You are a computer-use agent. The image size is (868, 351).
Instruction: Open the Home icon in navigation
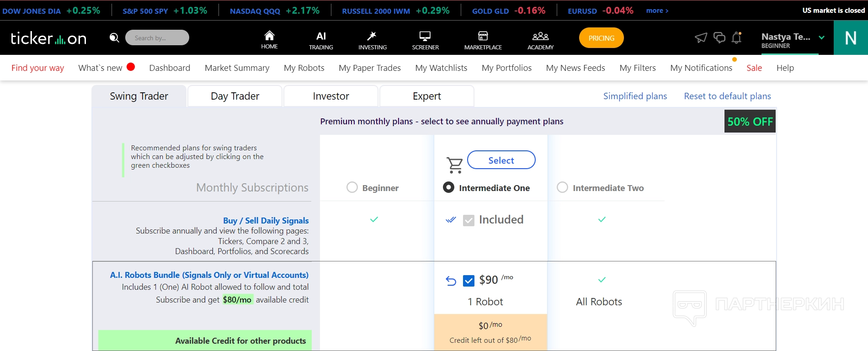(x=269, y=36)
